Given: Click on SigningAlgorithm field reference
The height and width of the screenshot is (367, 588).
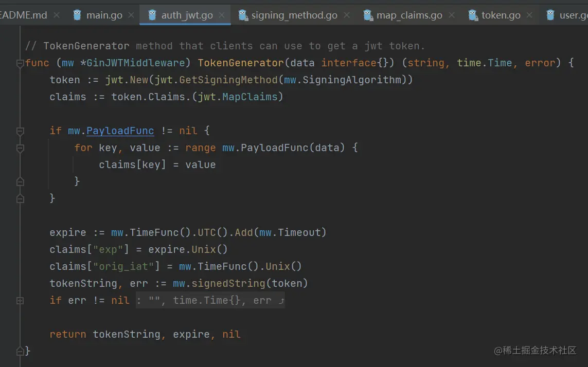Looking at the screenshot, I should [352, 80].
